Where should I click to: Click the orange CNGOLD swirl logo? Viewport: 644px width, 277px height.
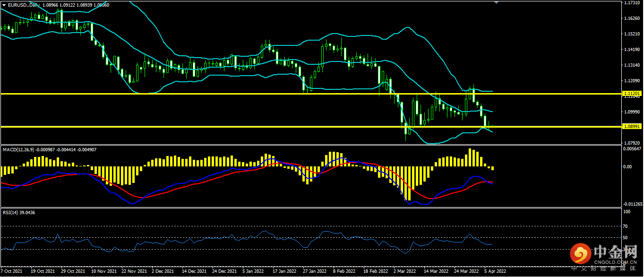580,254
